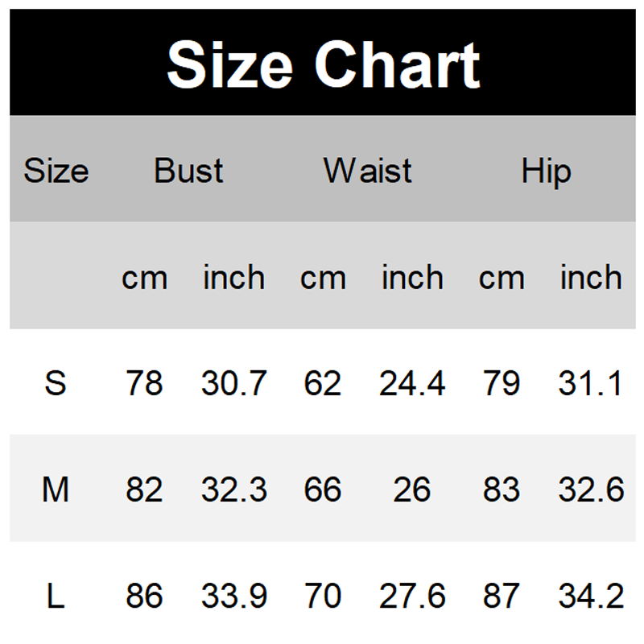Click the S size row label
Screen dimensions: 644x644
56,383
